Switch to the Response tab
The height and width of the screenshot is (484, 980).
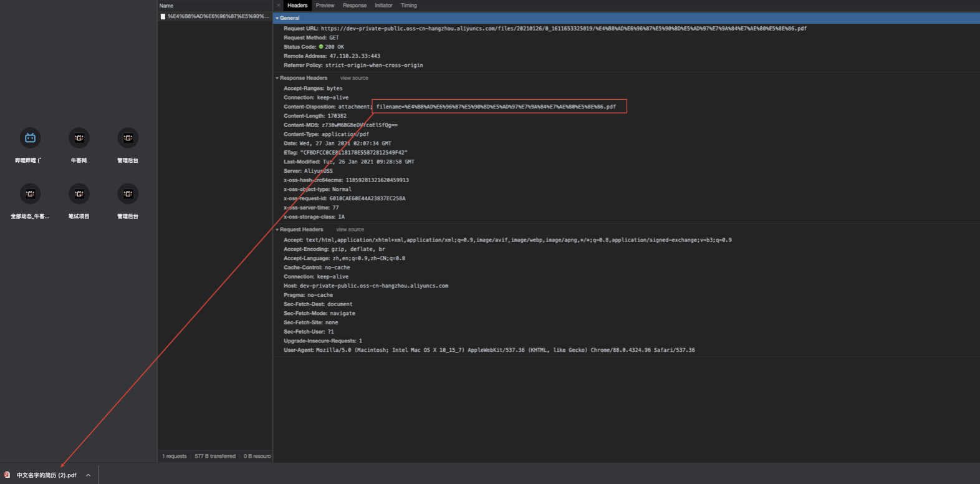pos(355,6)
